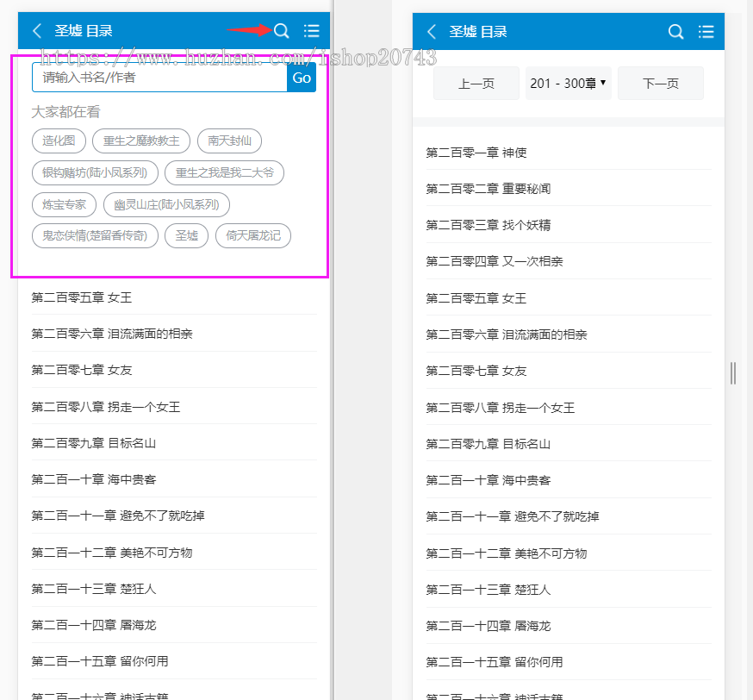Select the 炼宝专家 tag

click(x=64, y=204)
